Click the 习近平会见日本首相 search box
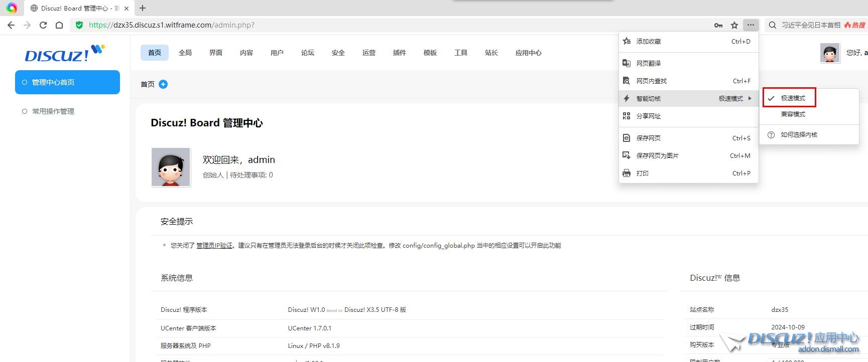Screen dimensions: 868x362 click(x=811, y=25)
